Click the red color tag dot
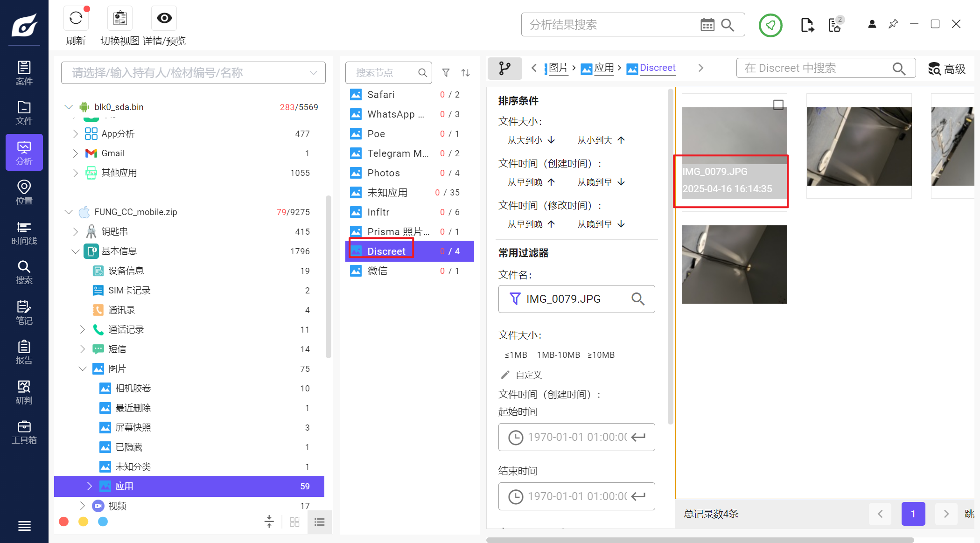This screenshot has width=980, height=543. coord(64,522)
